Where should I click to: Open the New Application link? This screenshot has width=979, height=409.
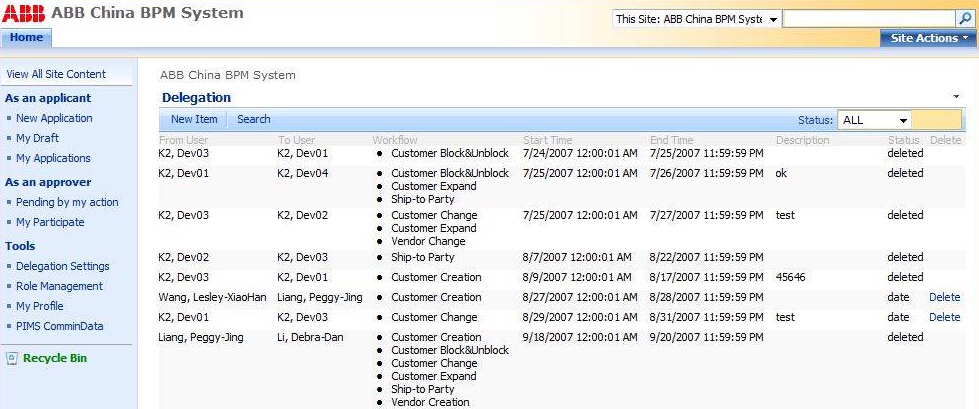tap(54, 118)
